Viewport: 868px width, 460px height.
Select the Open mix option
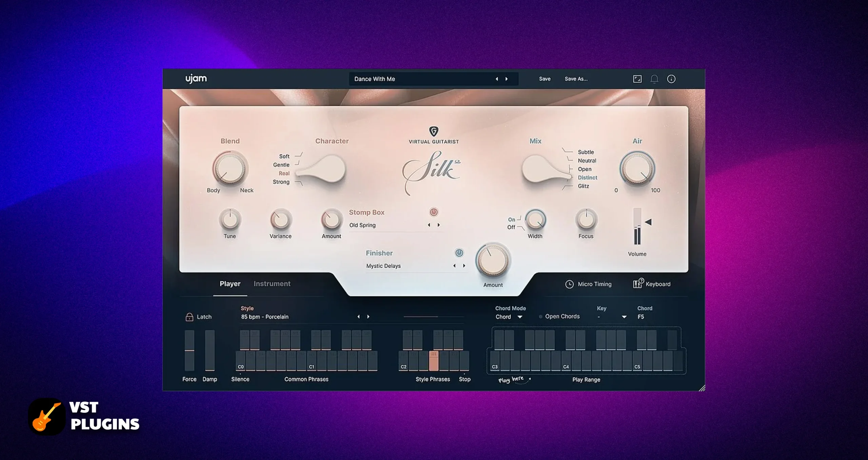[x=585, y=169]
